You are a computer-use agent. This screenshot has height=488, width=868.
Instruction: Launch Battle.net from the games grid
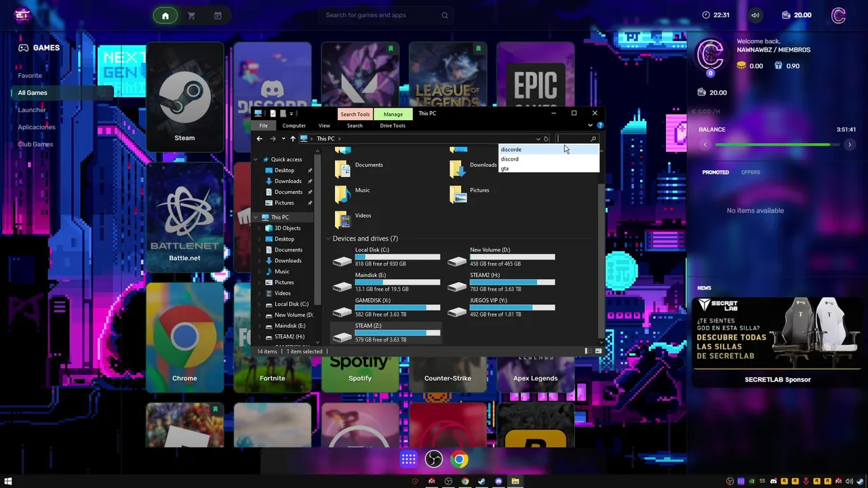click(184, 216)
